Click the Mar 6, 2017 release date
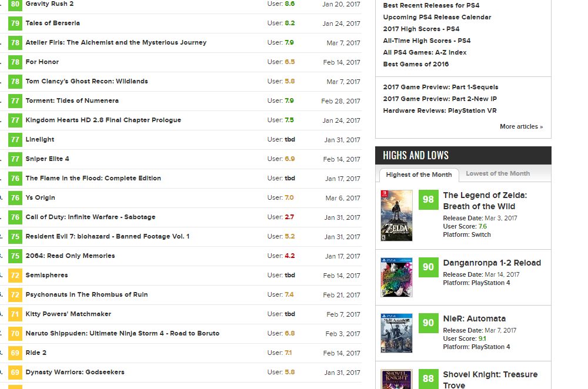Screen dimensions: 588x389 [x=343, y=198]
